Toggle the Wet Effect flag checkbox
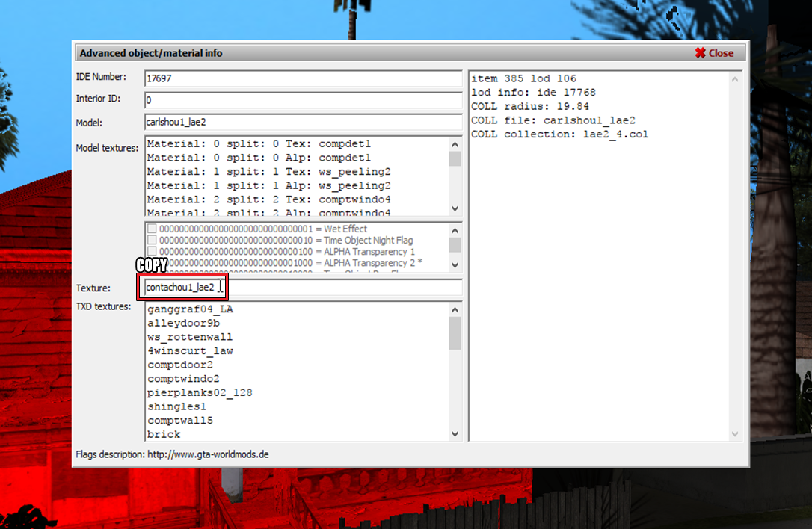Screen dimensions: 812x529 (x=152, y=229)
